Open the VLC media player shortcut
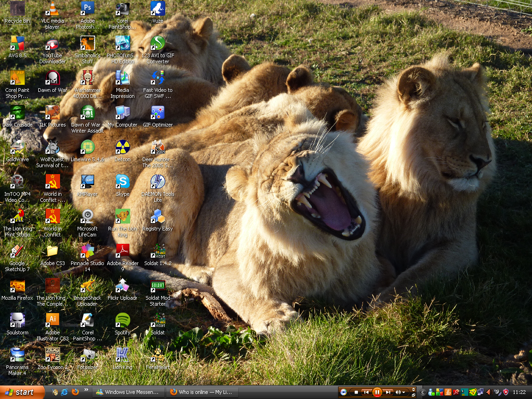532x399 pixels. coord(52,10)
